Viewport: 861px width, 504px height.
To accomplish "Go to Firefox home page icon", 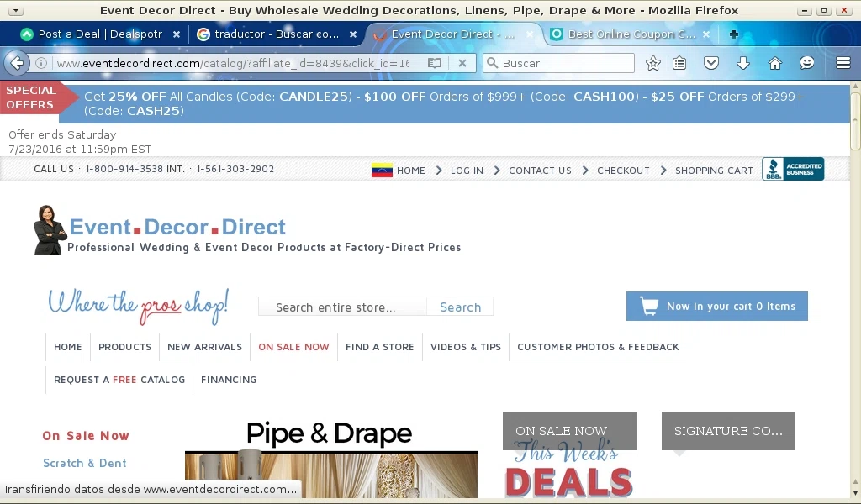I will click(x=774, y=63).
